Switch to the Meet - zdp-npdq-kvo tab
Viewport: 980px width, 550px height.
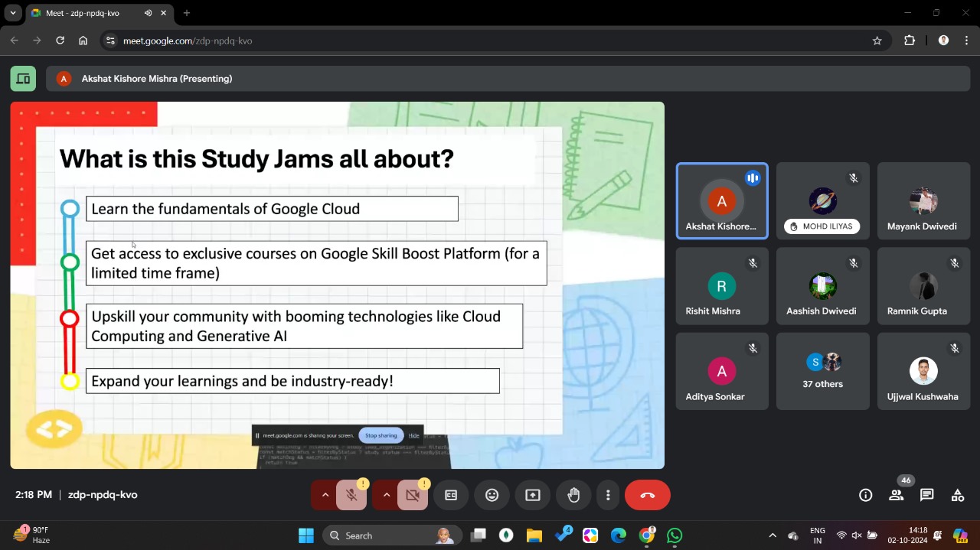100,13
